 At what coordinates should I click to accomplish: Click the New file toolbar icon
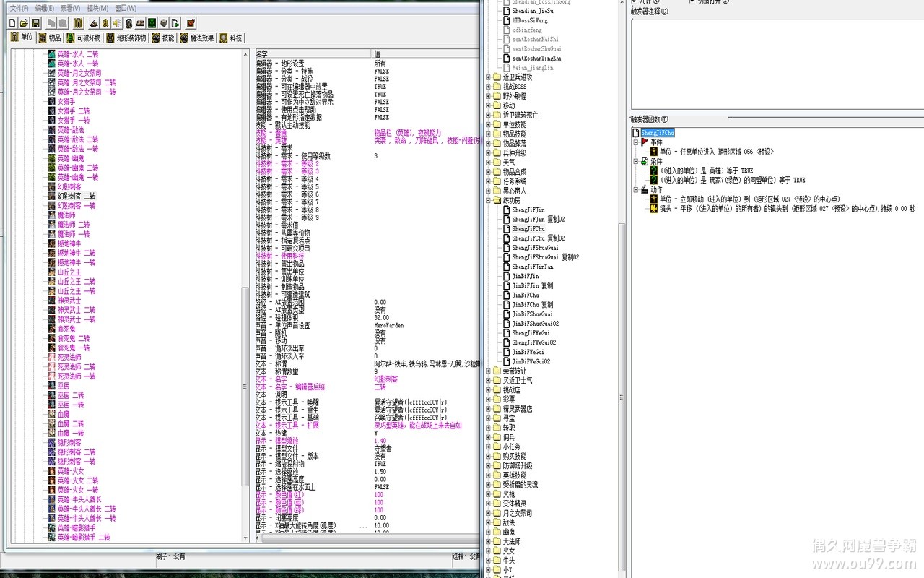12,23
